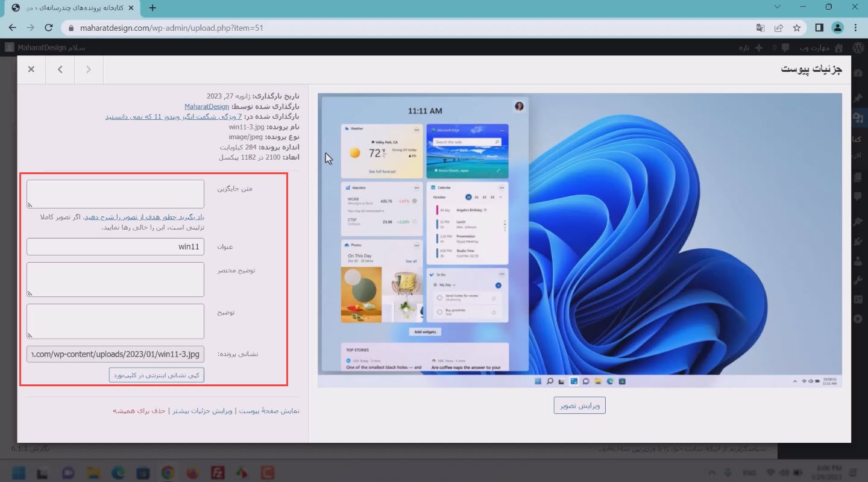
Task: Open comments bubble in the admin bar
Action: 785,48
